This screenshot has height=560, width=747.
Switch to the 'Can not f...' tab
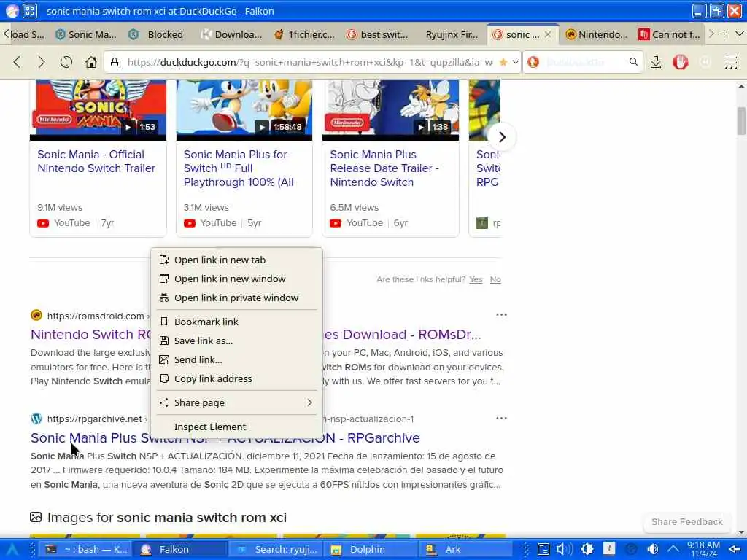tap(670, 34)
